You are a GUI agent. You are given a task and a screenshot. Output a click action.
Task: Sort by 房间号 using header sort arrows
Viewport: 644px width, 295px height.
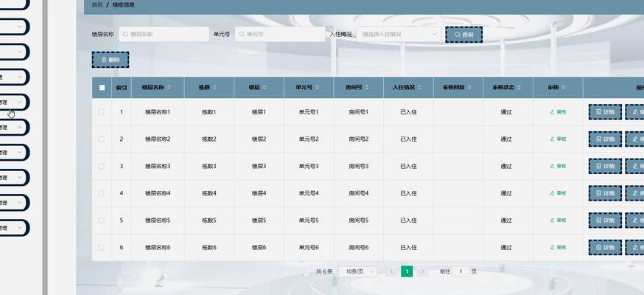(x=366, y=88)
